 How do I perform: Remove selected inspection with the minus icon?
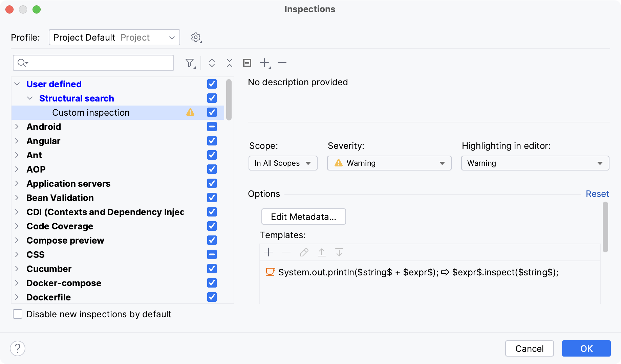tap(282, 63)
